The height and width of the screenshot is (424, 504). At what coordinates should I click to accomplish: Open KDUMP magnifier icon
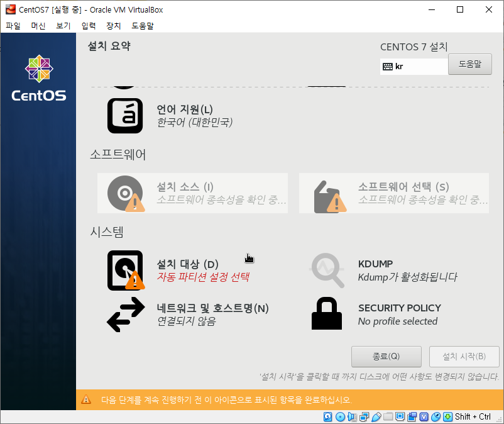coord(327,271)
